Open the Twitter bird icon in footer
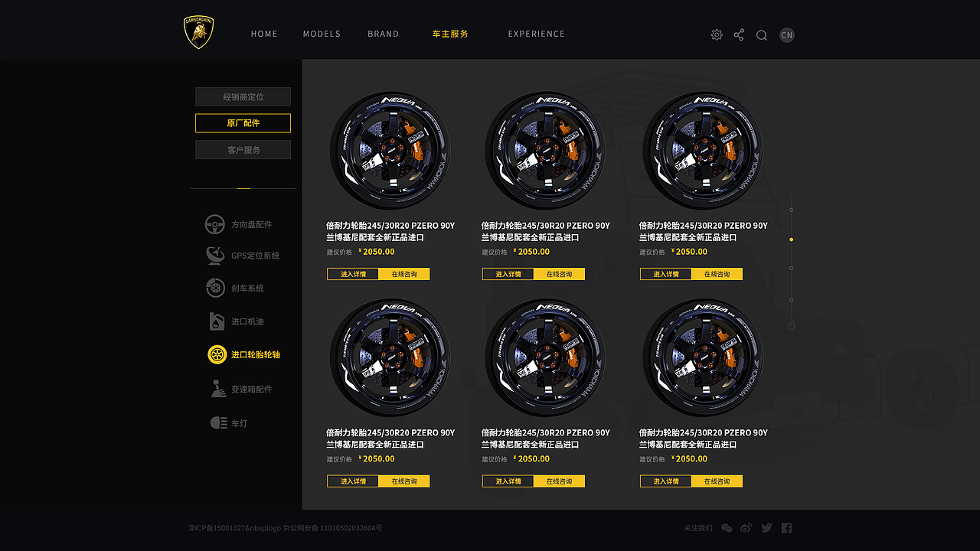The height and width of the screenshot is (551, 980). tap(766, 528)
